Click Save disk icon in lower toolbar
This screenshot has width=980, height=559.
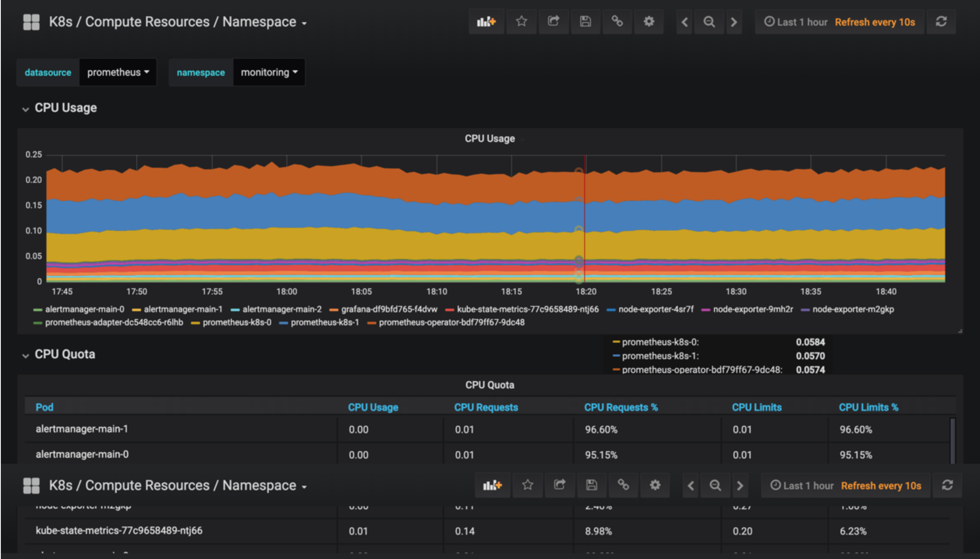592,485
